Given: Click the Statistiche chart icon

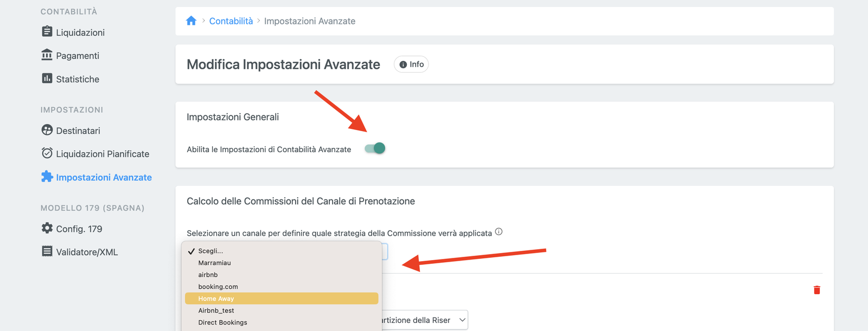Looking at the screenshot, I should 47,79.
